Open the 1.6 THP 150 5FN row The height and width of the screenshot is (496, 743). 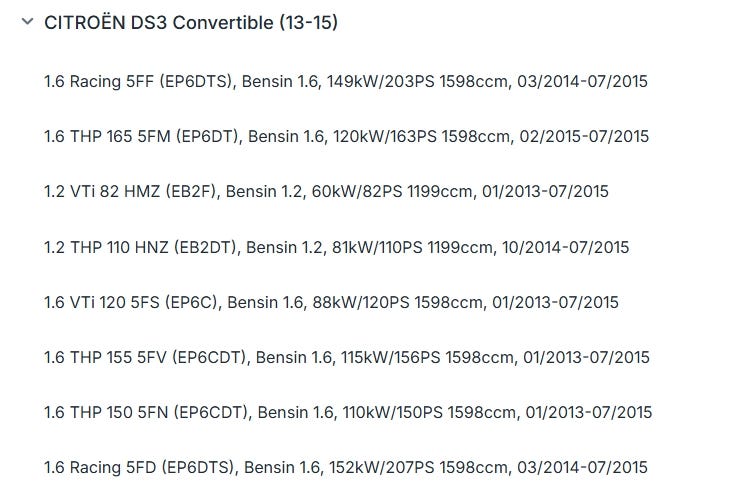348,412
